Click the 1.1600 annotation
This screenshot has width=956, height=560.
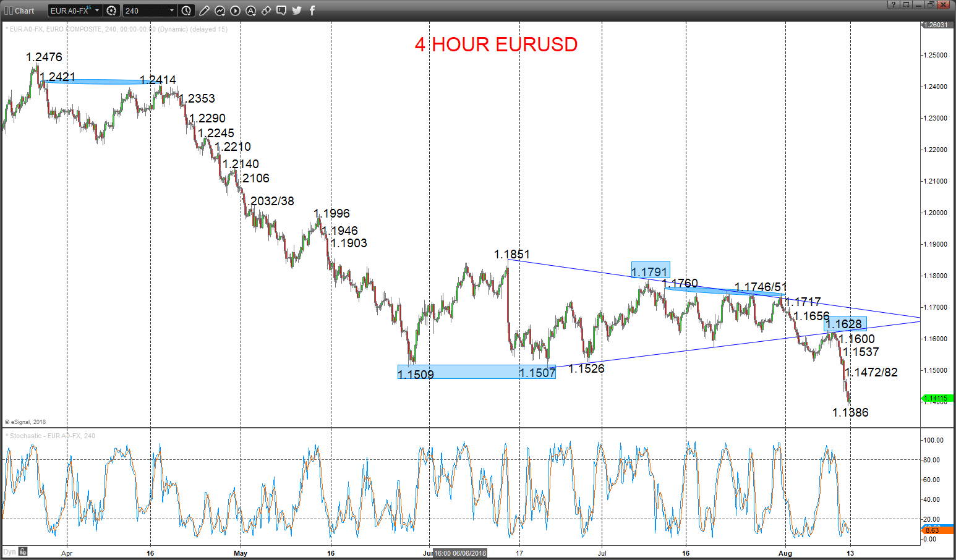856,339
